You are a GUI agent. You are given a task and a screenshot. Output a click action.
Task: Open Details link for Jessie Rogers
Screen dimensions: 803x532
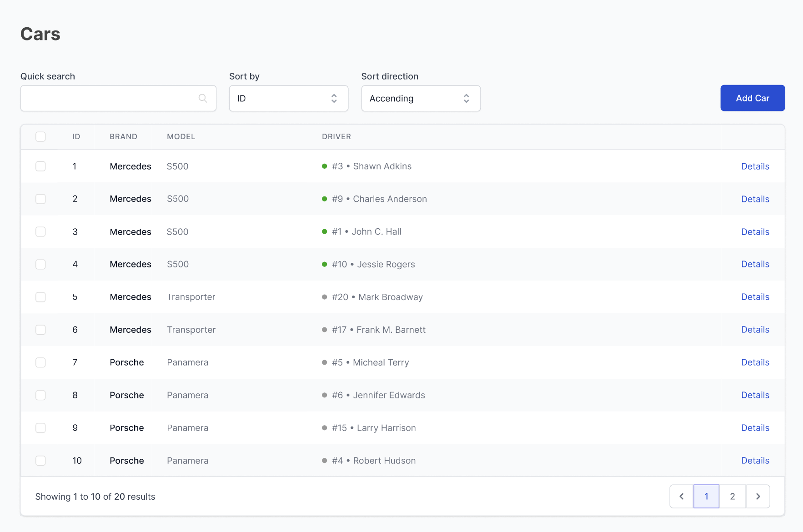755,264
